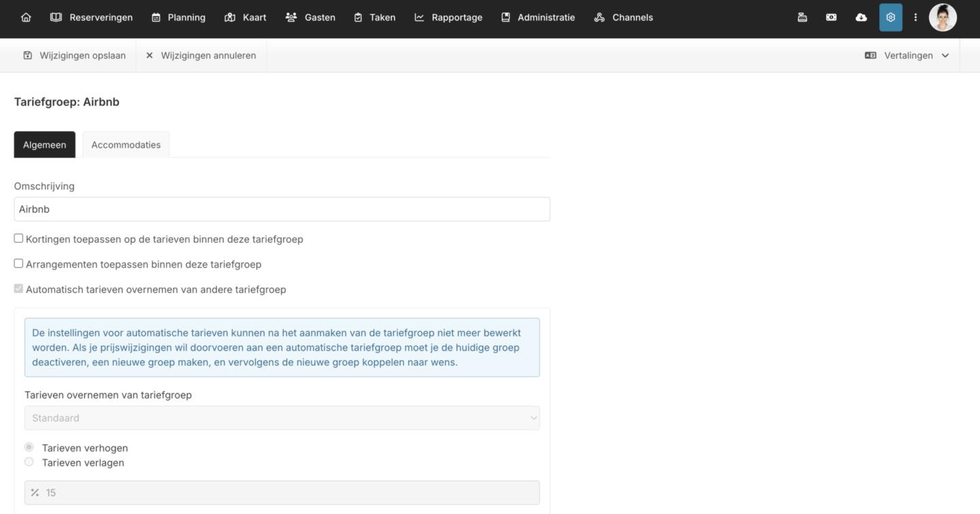The height and width of the screenshot is (514, 980).
Task: Select the Tarieven verlagen radio button
Action: [29, 462]
